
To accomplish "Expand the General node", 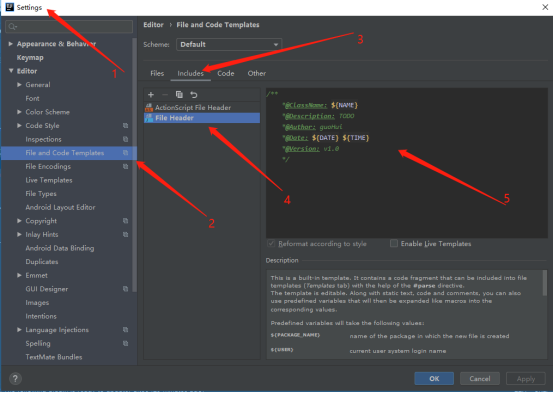I will coord(19,85).
